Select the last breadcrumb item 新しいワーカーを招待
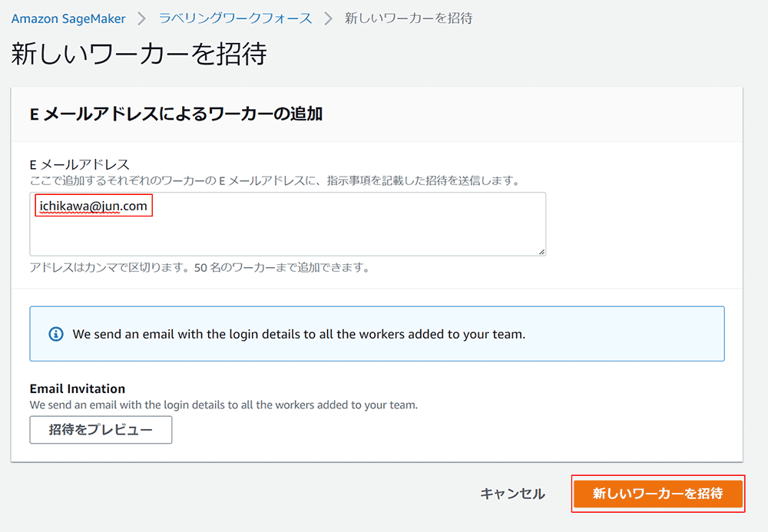Image resolution: width=768 pixels, height=532 pixels. pyautogui.click(x=408, y=18)
